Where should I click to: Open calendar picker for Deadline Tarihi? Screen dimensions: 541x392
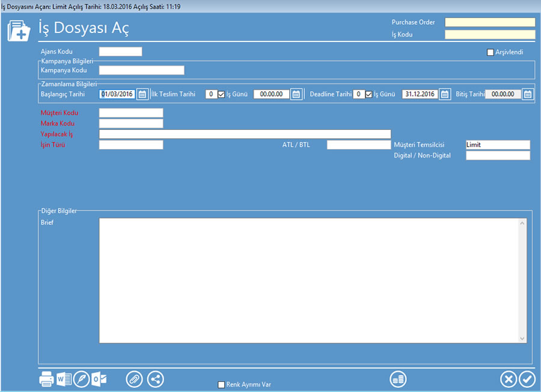pos(444,94)
